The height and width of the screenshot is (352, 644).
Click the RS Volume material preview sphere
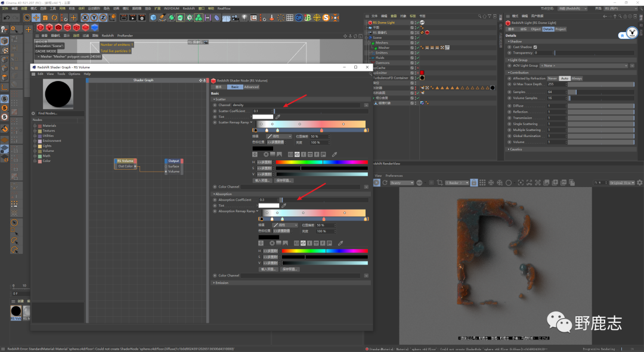(x=58, y=94)
